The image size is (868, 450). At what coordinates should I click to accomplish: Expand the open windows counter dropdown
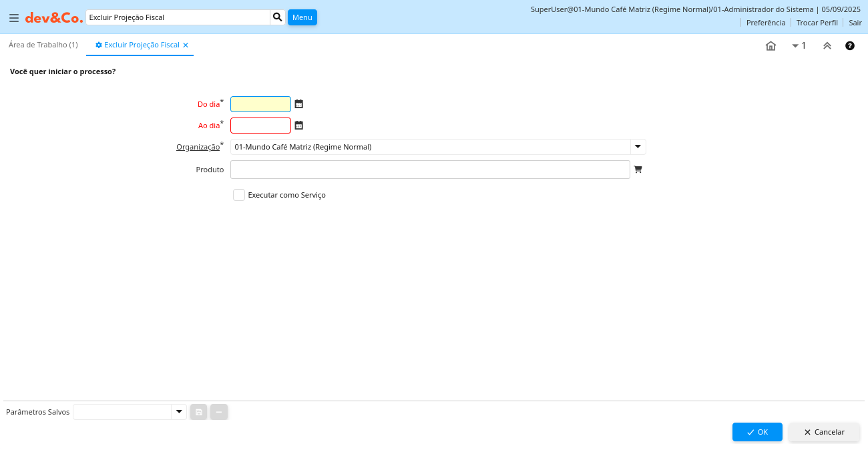tap(799, 46)
